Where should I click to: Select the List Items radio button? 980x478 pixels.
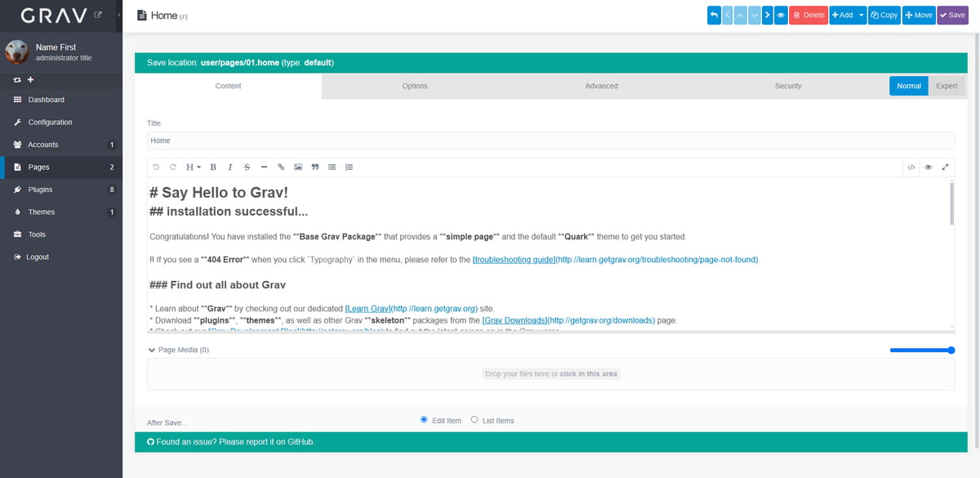(x=474, y=420)
